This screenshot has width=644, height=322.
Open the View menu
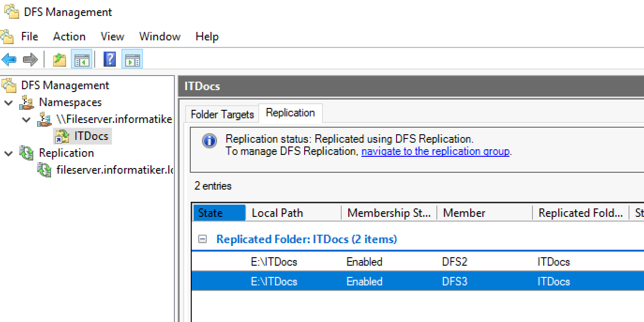(x=112, y=36)
